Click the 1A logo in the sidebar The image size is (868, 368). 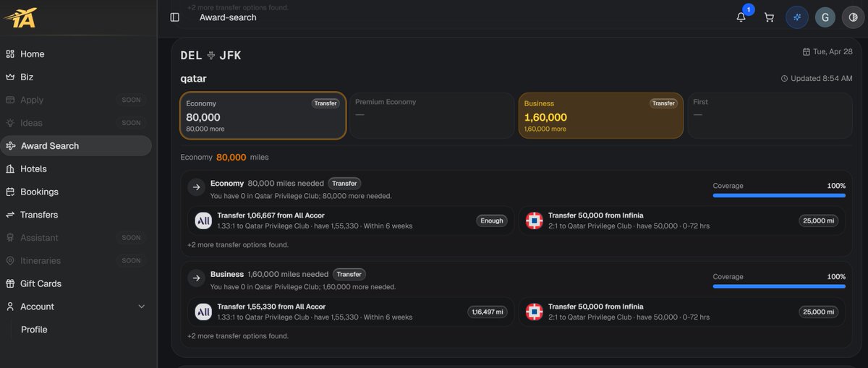20,17
